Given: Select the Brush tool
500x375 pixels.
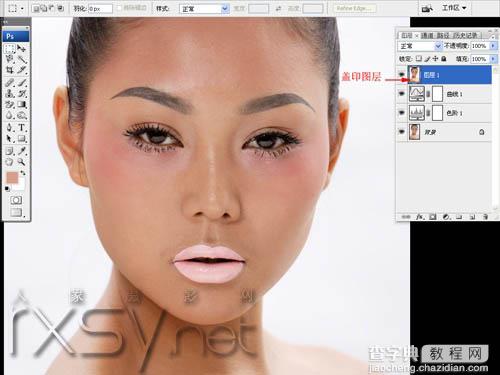Looking at the screenshot, I should tap(22, 82).
